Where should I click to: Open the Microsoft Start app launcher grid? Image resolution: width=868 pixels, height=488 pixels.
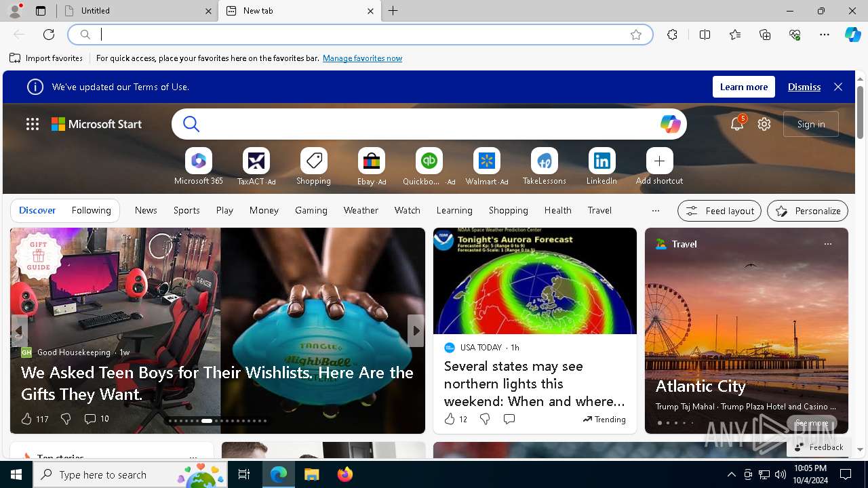tap(33, 124)
